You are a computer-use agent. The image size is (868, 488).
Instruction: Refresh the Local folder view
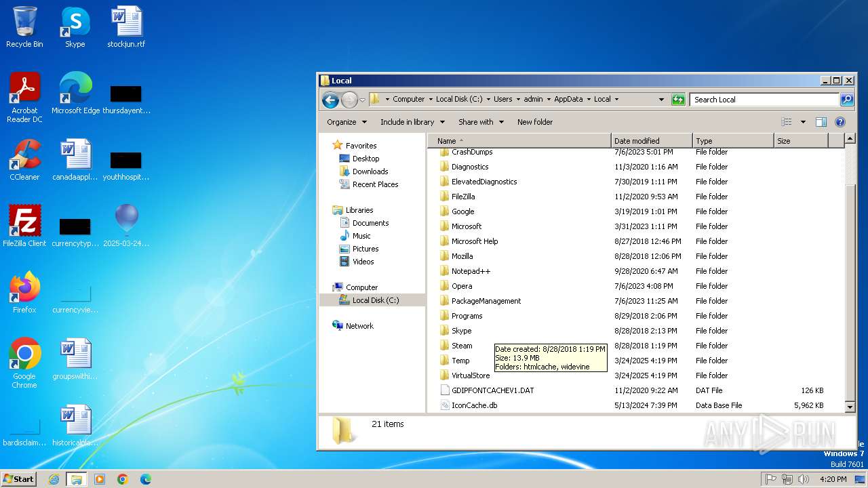coord(678,100)
